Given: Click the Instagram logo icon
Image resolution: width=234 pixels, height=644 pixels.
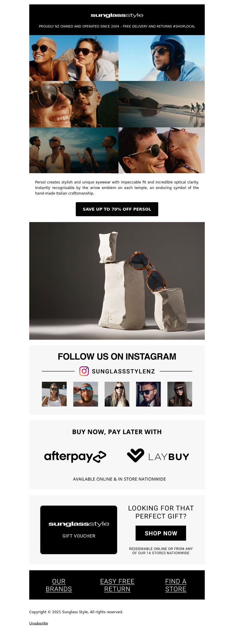Looking at the screenshot, I should (x=84, y=371).
